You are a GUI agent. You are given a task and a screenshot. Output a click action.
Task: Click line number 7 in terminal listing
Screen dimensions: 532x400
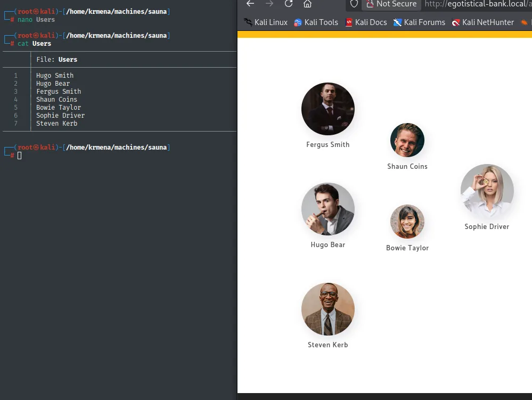[x=15, y=124]
